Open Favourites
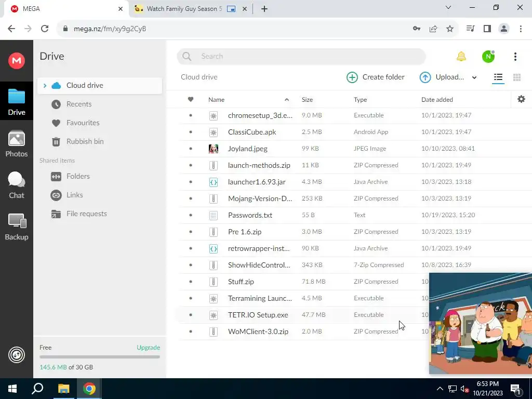 [83, 123]
